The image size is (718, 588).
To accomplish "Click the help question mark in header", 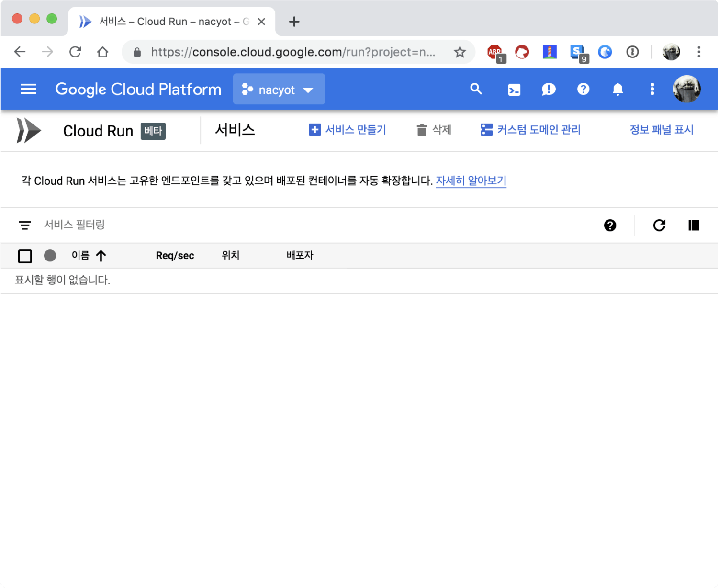I will tap(583, 89).
